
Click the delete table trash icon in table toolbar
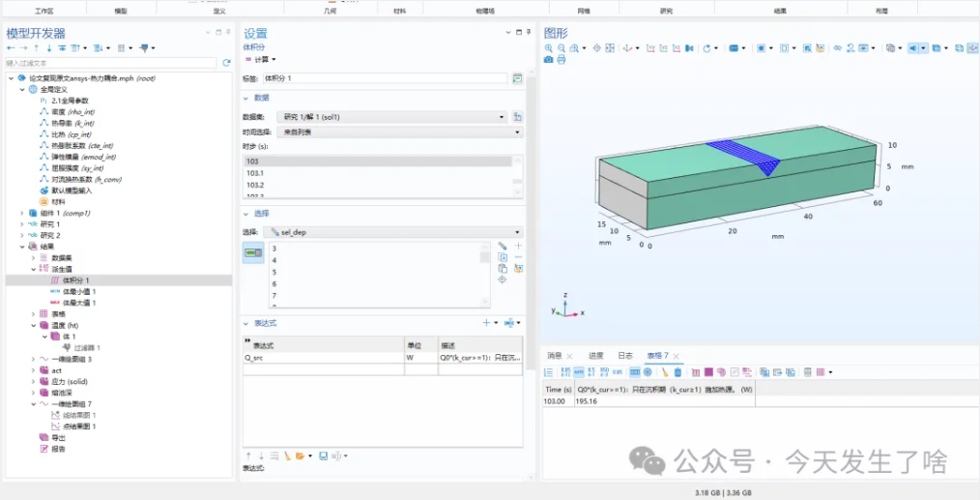(x=678, y=372)
